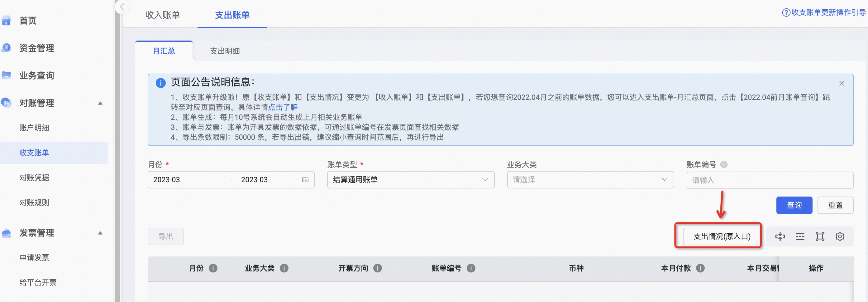This screenshot has height=302, width=868.
Task: Click info icon next to 业务大类 column header
Action: pyautogui.click(x=284, y=268)
